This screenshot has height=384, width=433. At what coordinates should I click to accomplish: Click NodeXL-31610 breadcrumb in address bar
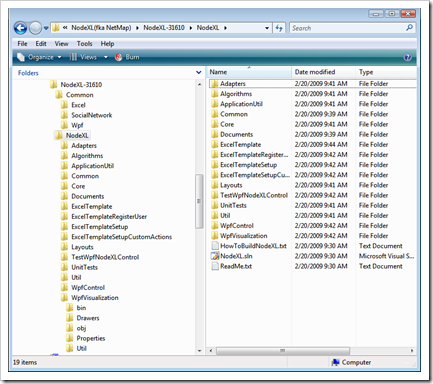[x=164, y=28]
